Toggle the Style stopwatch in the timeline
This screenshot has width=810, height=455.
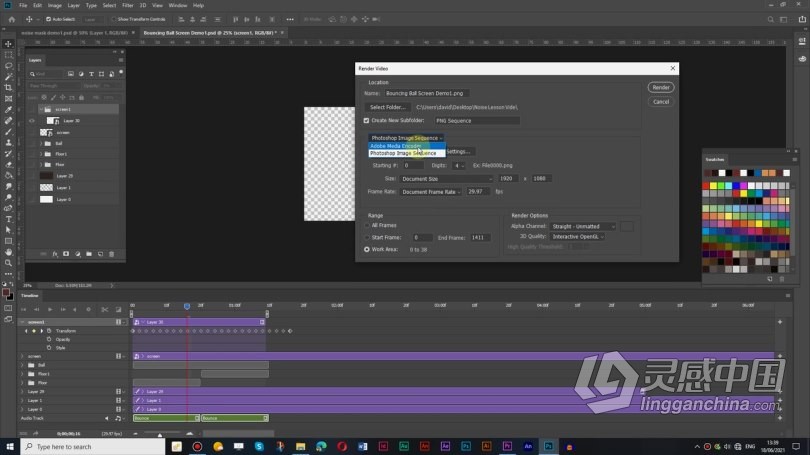click(x=49, y=348)
